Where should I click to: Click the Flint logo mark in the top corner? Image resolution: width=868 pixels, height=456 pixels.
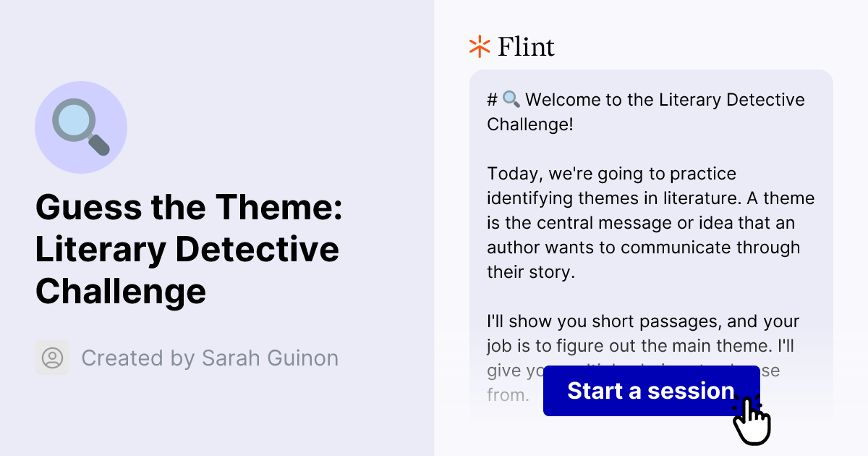(x=478, y=46)
